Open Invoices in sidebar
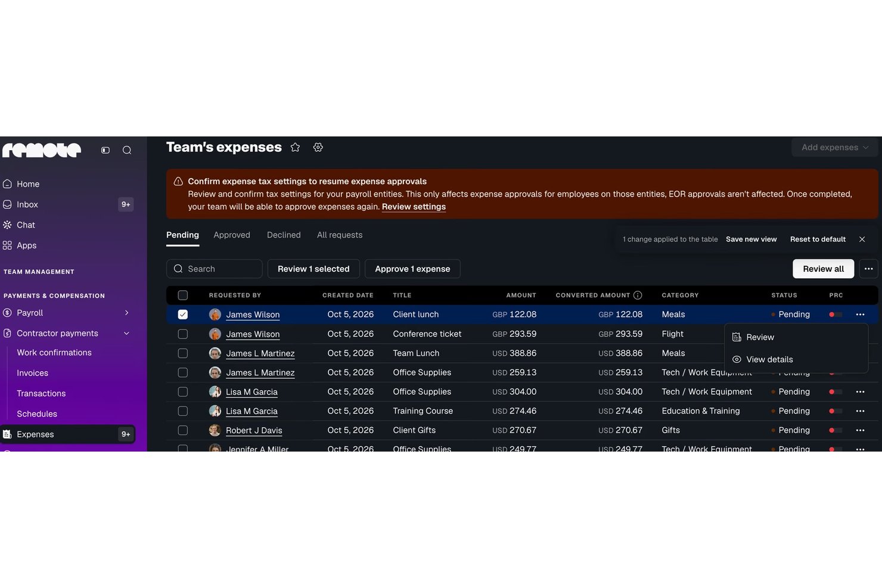The width and height of the screenshot is (882, 588). 33,373
